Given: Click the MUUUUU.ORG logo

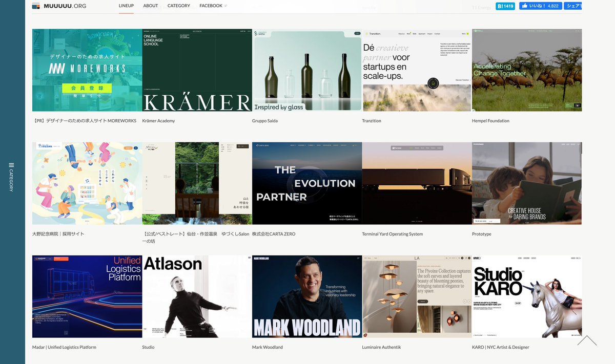Looking at the screenshot, I should (x=59, y=6).
